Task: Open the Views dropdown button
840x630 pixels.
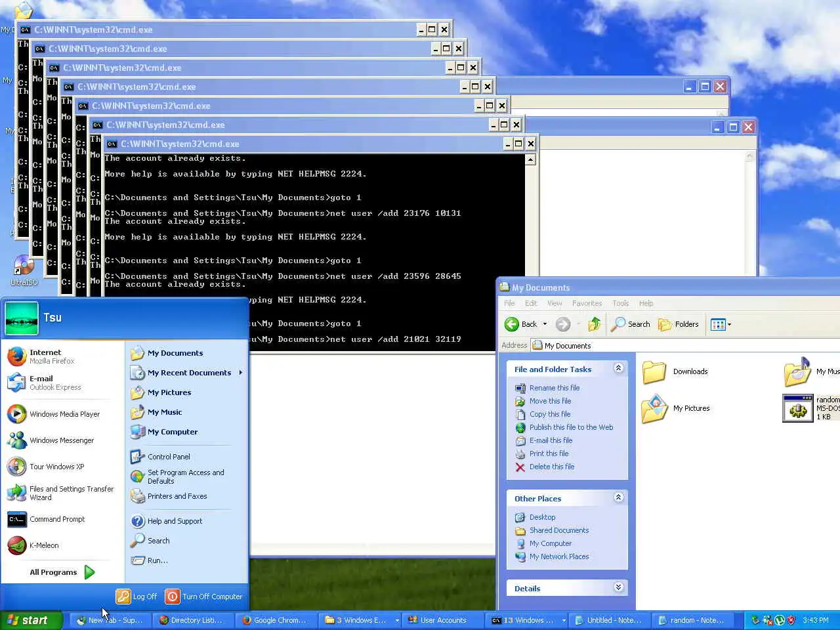Action: coord(721,324)
